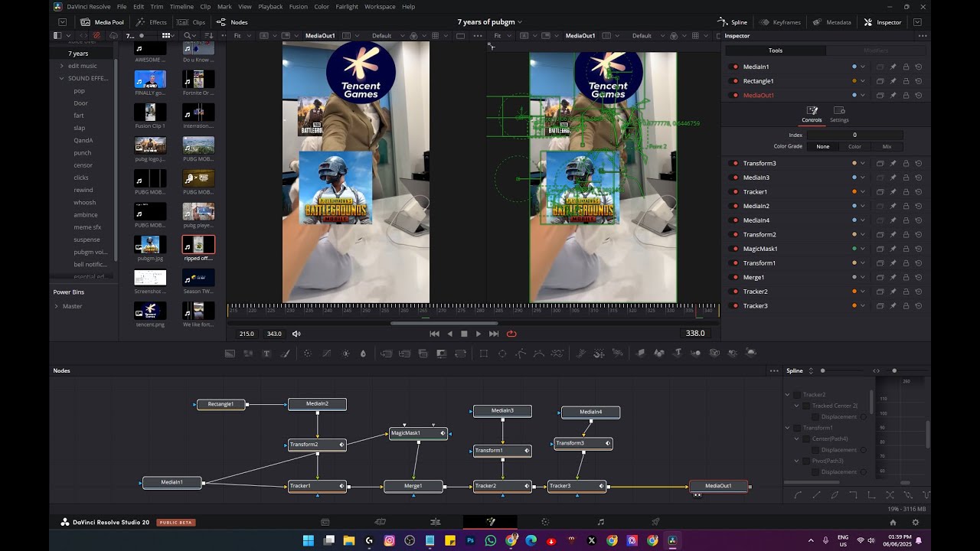Switch to the Settings tab in Inspector
This screenshot has width=980, height=551.
click(839, 115)
